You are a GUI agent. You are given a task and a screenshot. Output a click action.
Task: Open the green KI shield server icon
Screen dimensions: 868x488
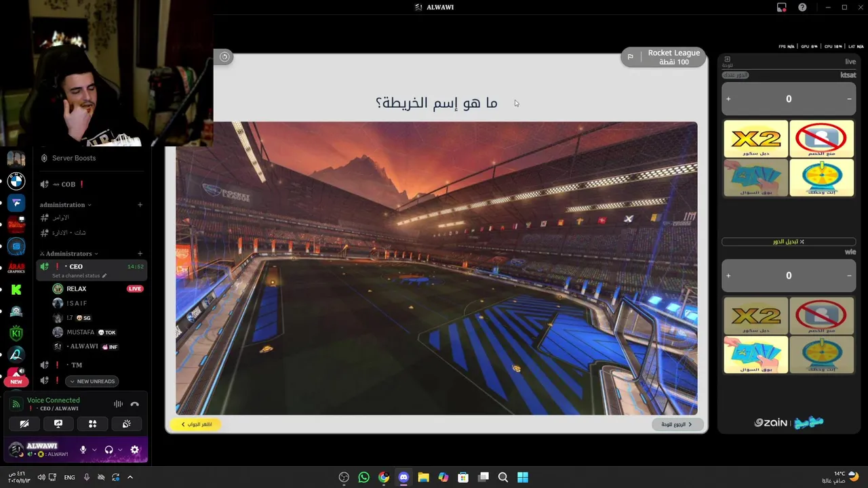click(16, 333)
